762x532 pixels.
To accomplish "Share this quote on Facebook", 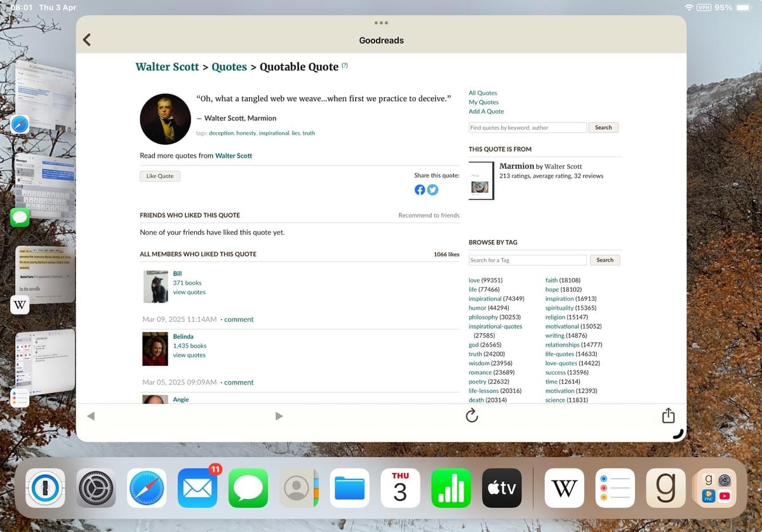I will tap(420, 189).
